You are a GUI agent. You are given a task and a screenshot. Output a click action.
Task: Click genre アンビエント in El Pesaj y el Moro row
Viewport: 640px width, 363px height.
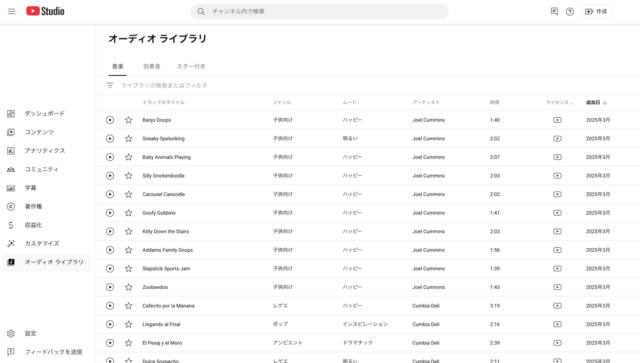pos(288,343)
